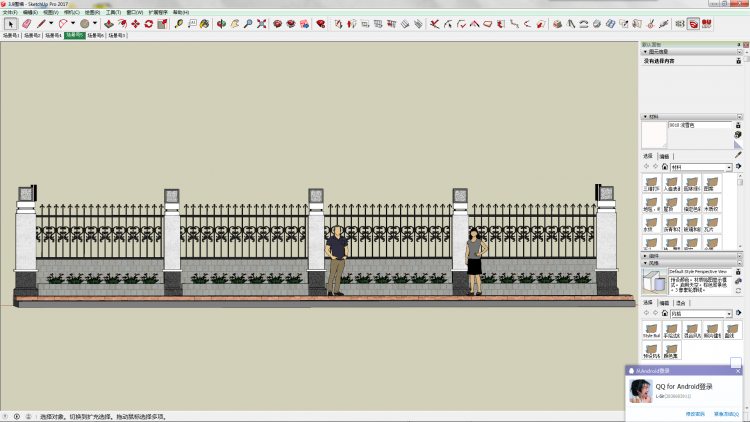Click the left link in QQ popup

pos(695,414)
